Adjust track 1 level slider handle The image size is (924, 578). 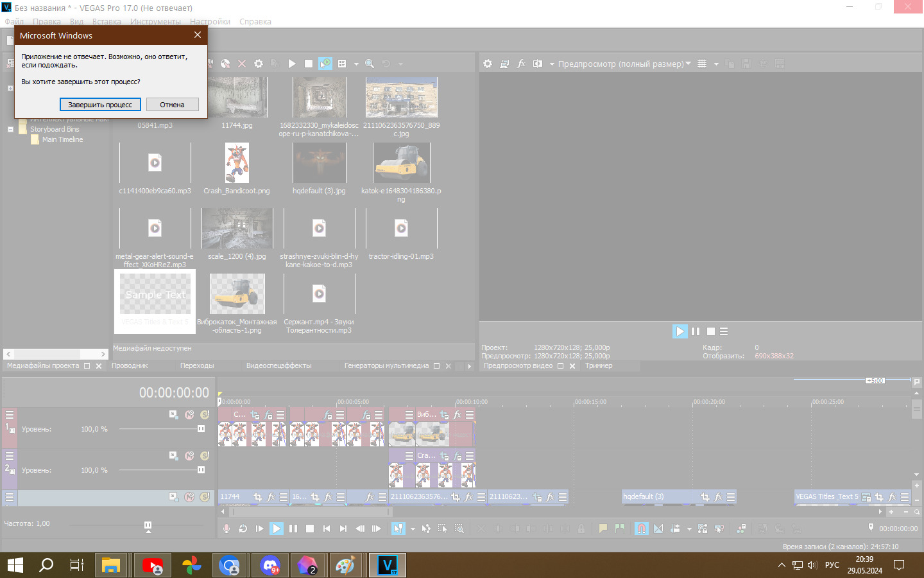[201, 429]
